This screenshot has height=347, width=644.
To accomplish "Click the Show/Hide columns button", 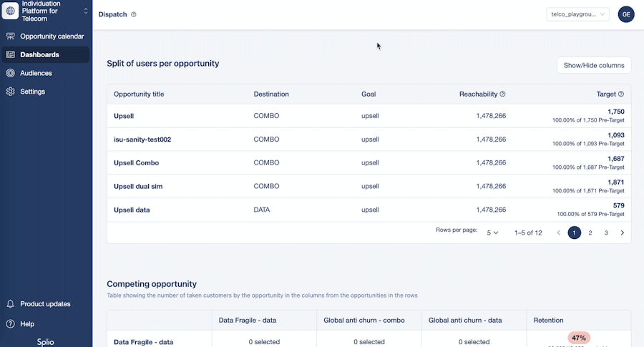I will click(593, 65).
